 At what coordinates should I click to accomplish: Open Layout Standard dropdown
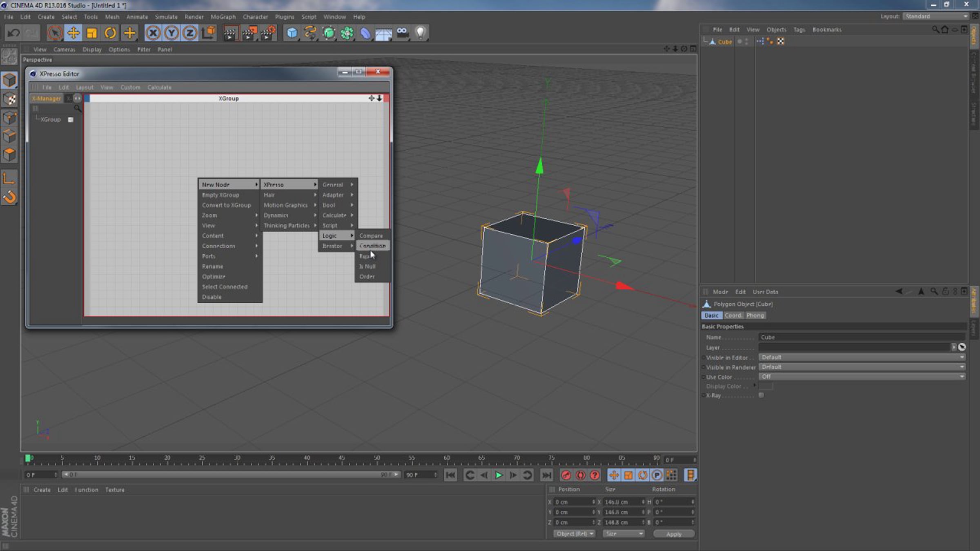pos(935,16)
